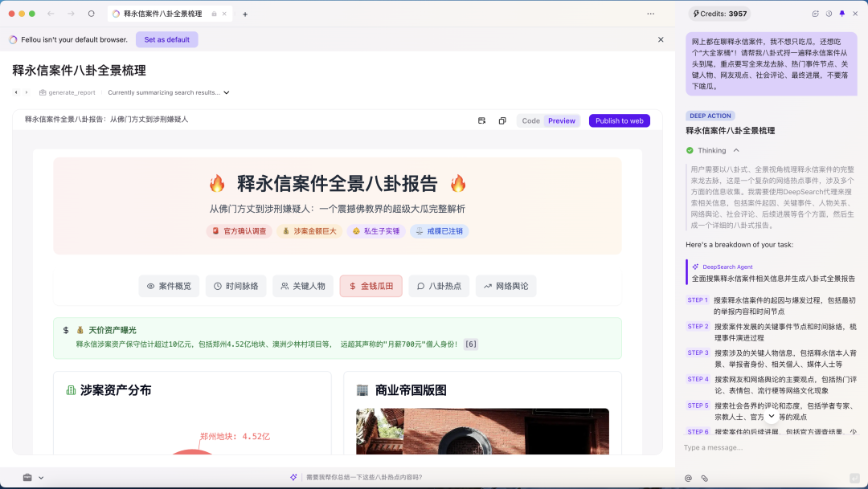Send the message with the send icon
The height and width of the screenshot is (489, 868).
click(857, 478)
